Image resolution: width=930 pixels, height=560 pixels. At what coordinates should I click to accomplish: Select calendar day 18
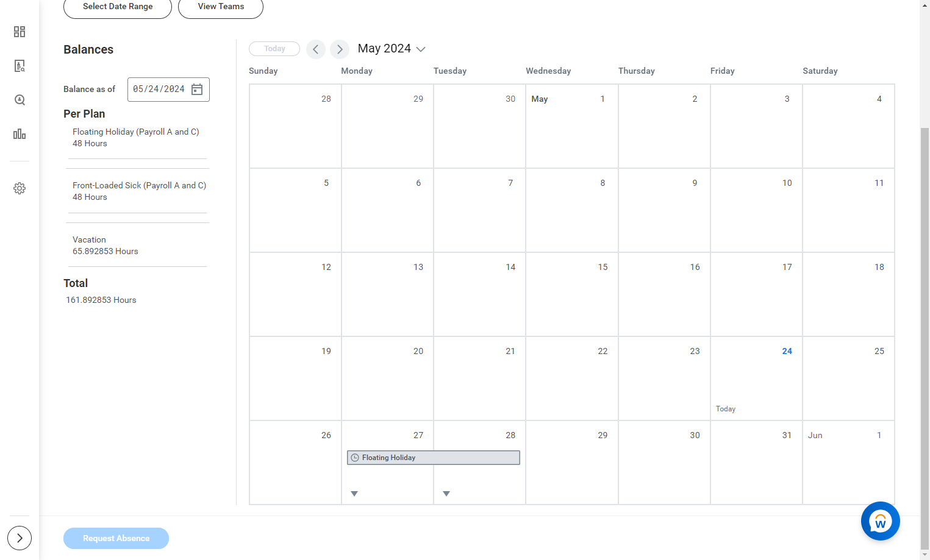click(x=848, y=294)
